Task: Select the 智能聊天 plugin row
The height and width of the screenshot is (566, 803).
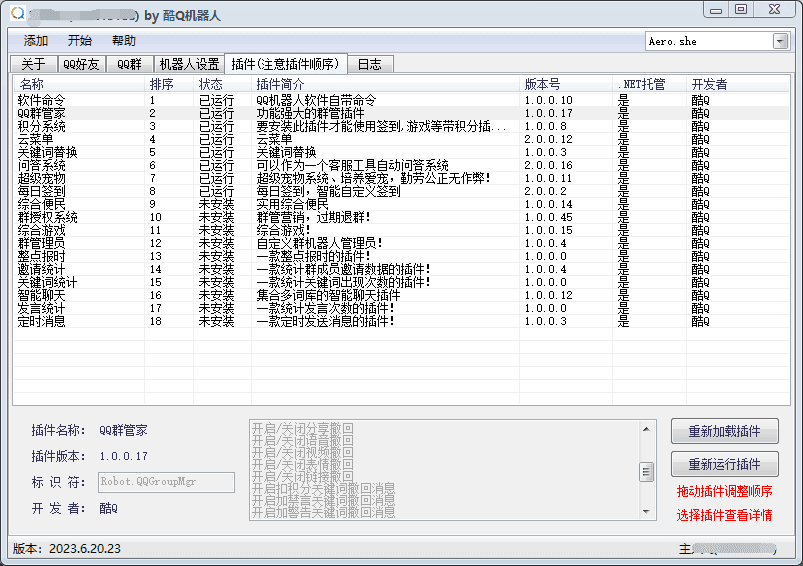Action: (x=402, y=296)
